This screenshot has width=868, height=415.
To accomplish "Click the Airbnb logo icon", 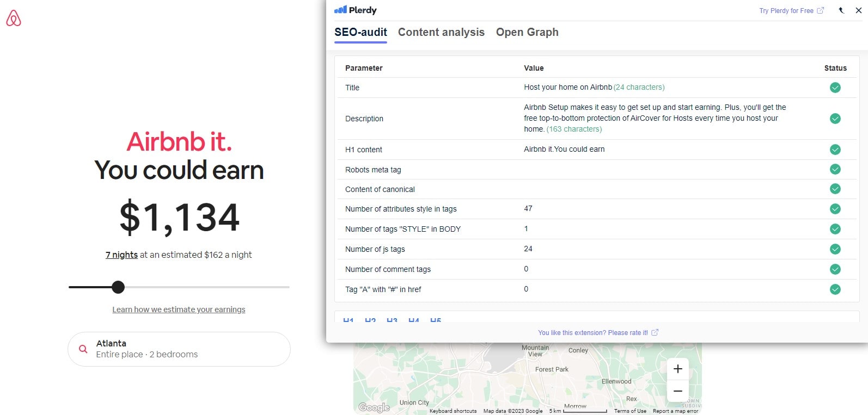I will (14, 18).
